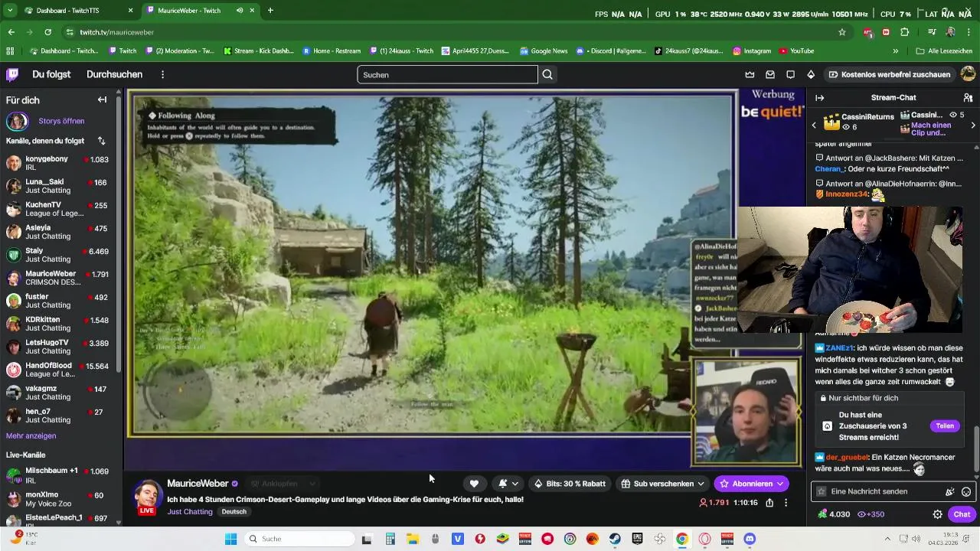Viewport: 980px width, 551px height.
Task: Open the YouTube bookmark
Action: pos(796,51)
